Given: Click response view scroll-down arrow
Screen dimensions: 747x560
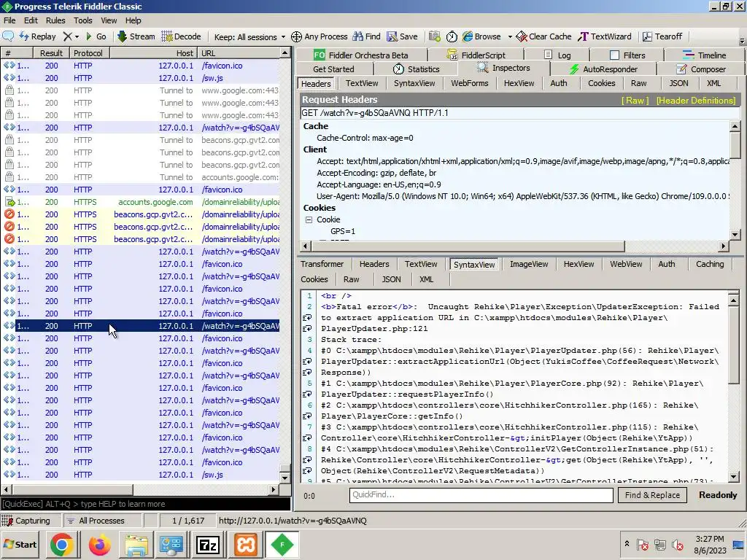Looking at the screenshot, I should point(734,477).
